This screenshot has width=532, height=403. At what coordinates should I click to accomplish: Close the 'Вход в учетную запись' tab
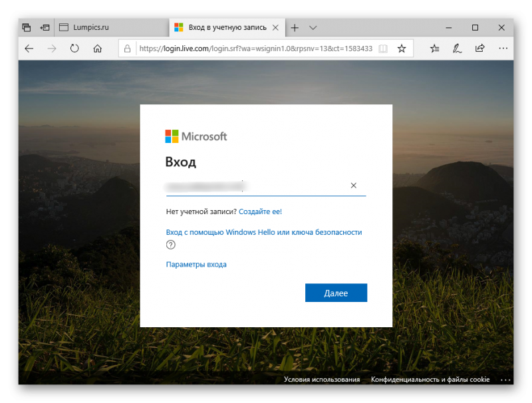pyautogui.click(x=276, y=27)
